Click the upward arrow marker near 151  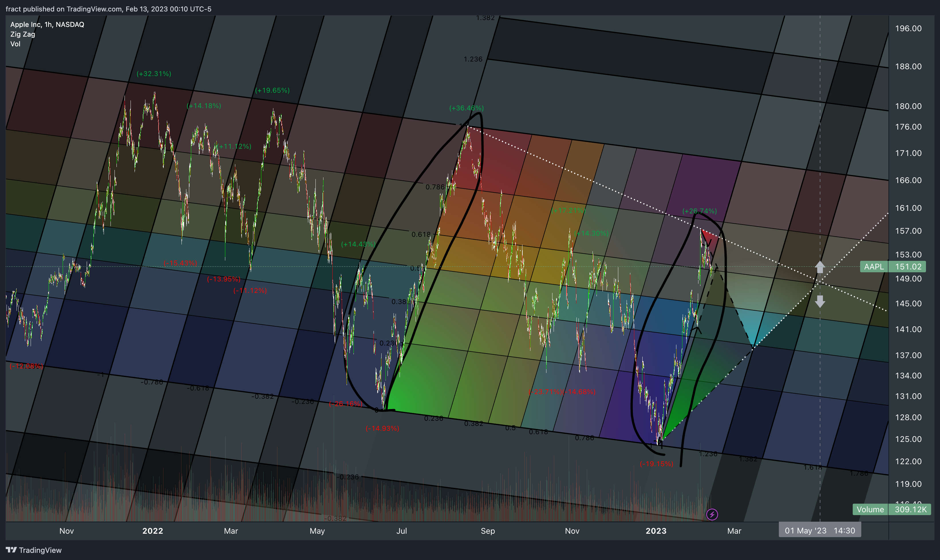pyautogui.click(x=819, y=267)
